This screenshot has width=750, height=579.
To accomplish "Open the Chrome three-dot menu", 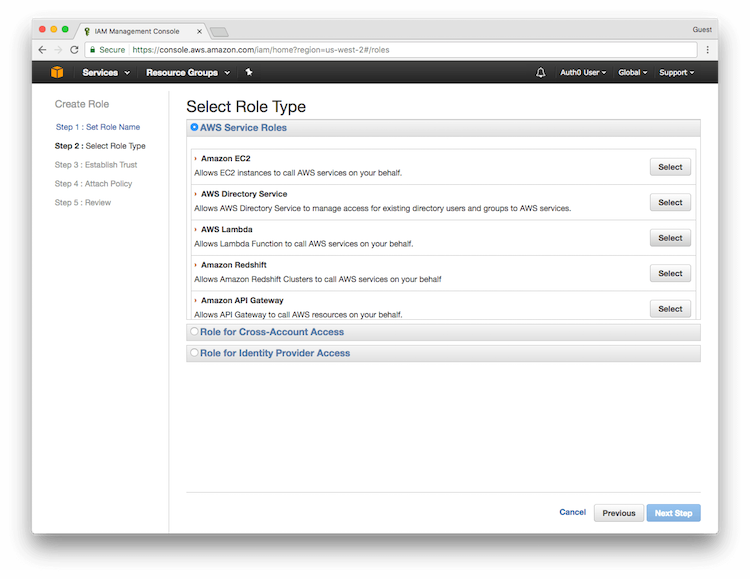I will tap(707, 50).
